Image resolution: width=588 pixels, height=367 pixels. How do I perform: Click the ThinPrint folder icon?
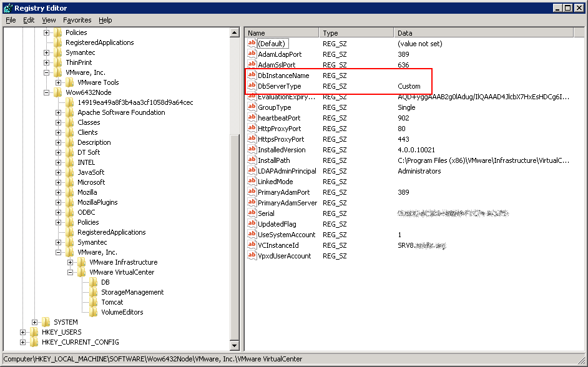click(x=58, y=62)
